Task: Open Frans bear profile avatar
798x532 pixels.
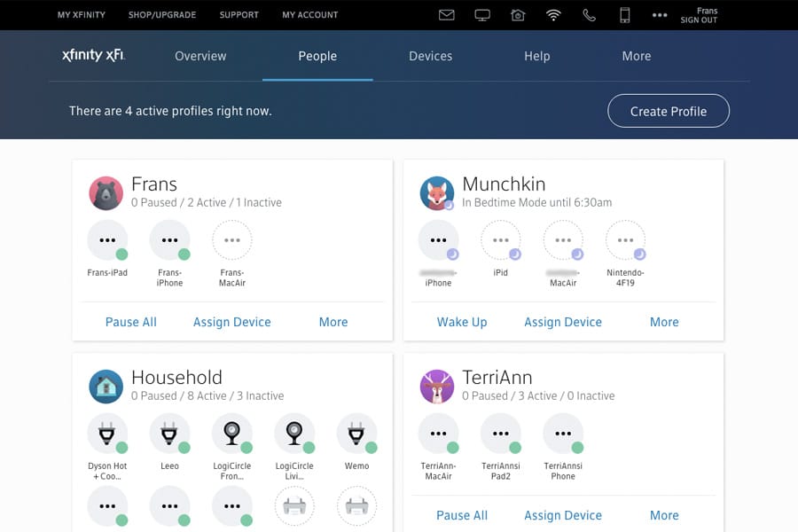Action: pos(106,193)
